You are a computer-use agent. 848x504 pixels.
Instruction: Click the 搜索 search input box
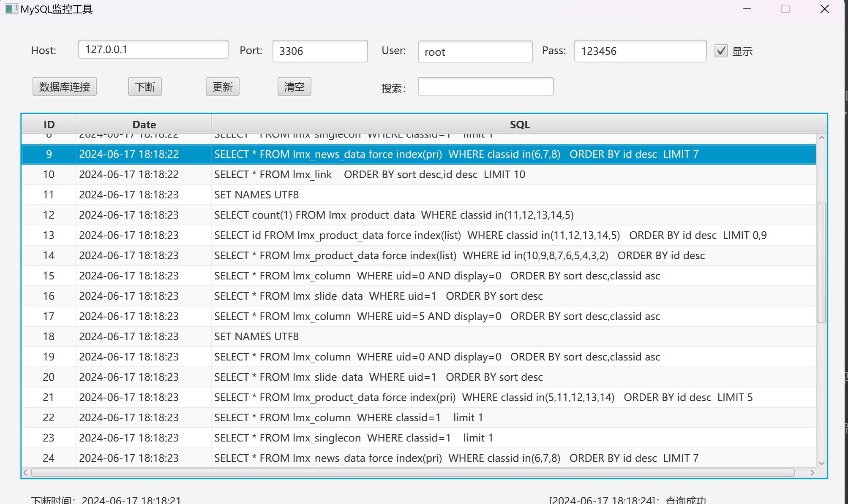(486, 87)
